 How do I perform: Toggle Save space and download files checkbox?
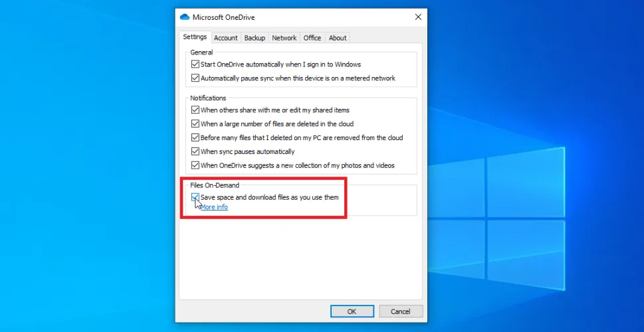pyautogui.click(x=195, y=198)
